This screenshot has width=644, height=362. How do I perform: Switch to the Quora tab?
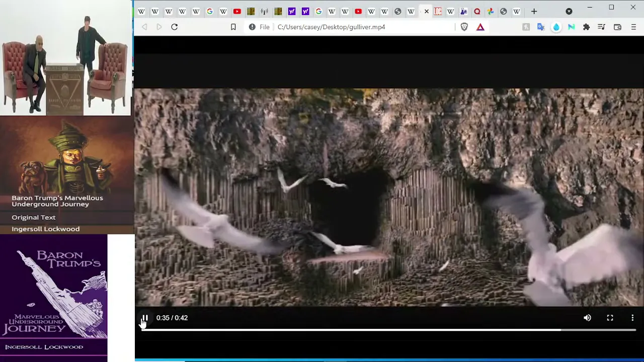coord(477,11)
